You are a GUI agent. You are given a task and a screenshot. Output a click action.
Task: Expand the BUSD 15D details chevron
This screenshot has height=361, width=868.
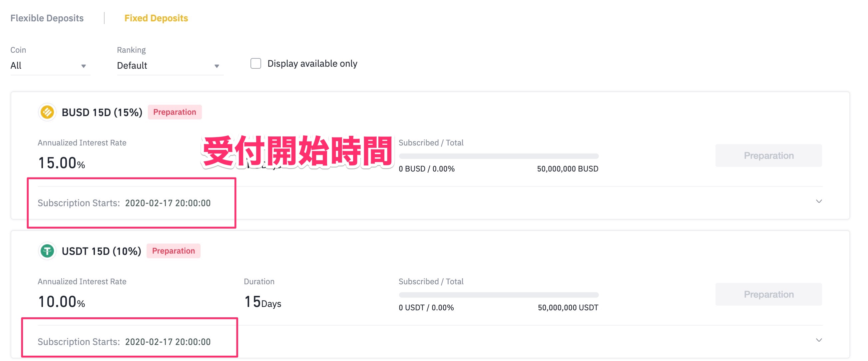point(819,202)
